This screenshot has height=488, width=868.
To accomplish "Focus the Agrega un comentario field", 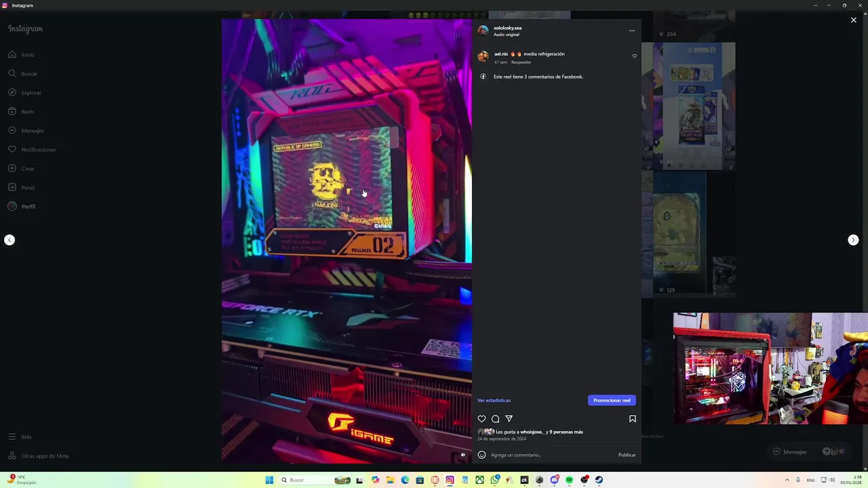I will pyautogui.click(x=551, y=455).
